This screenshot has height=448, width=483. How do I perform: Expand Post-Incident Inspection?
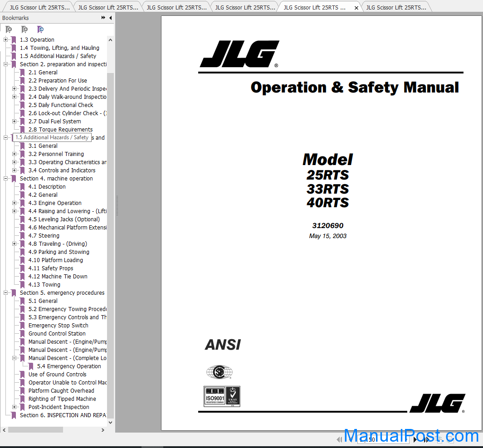[x=14, y=407]
